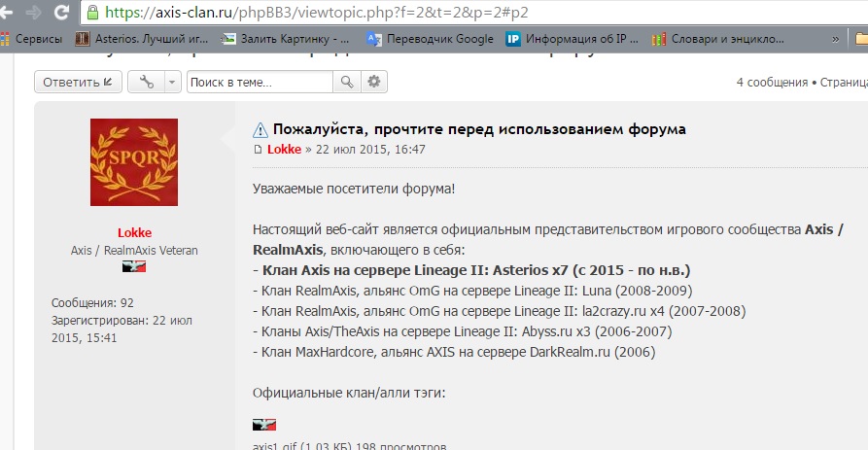Click the axis1.gif attachment image in the post
Viewport: 868px width, 450px height.
pyautogui.click(x=264, y=425)
